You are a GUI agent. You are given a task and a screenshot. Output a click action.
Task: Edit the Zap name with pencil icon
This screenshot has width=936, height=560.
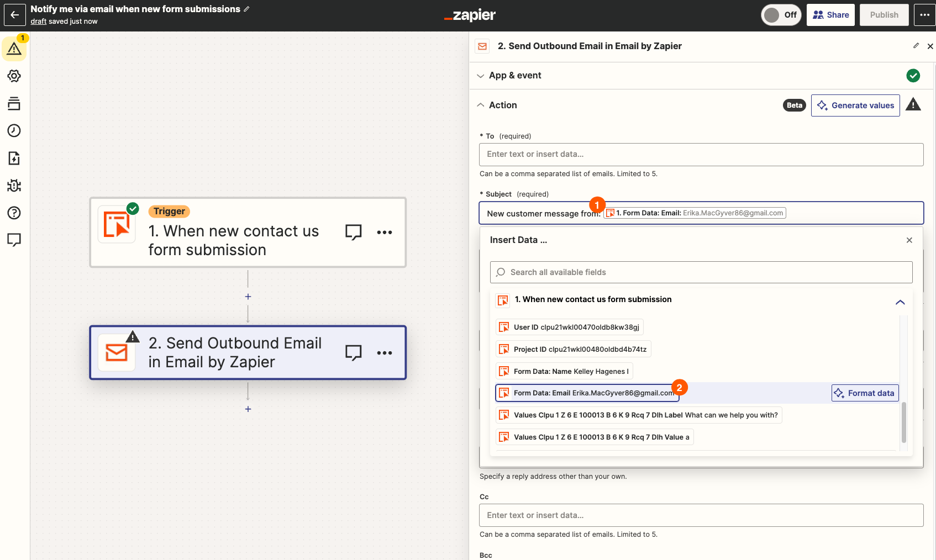[x=246, y=9]
